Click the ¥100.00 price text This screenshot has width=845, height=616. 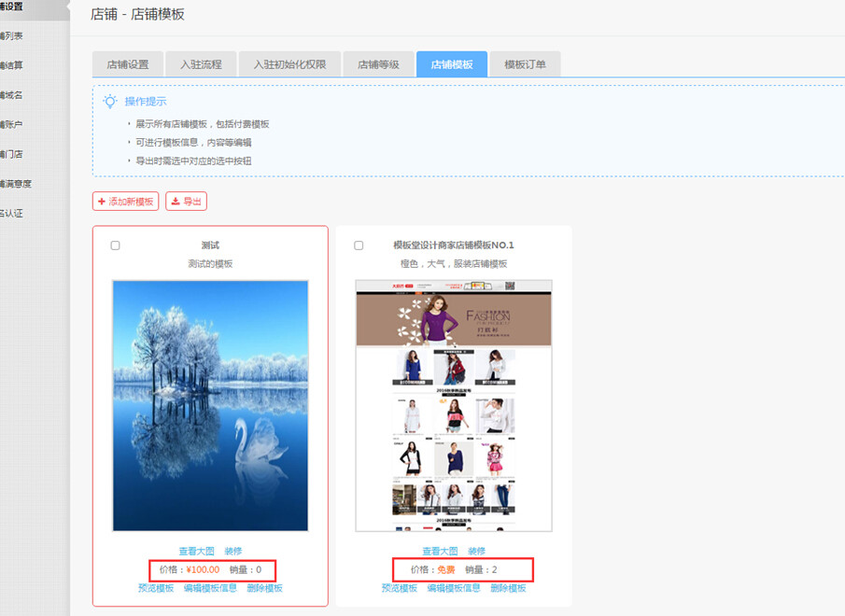pos(203,569)
